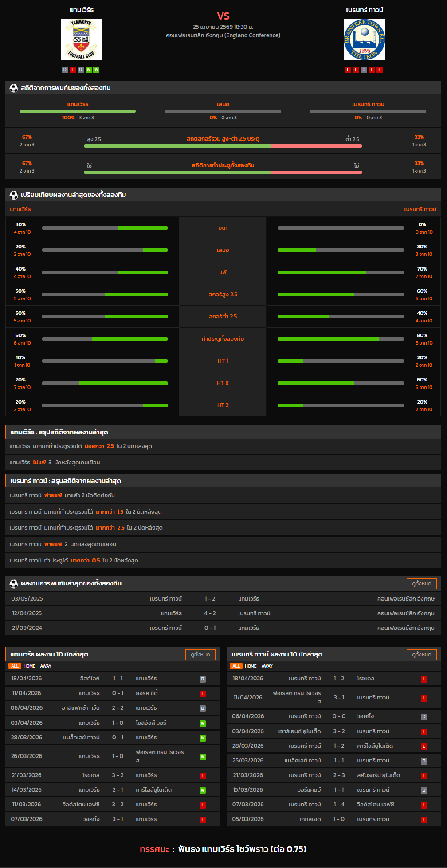Click L badge on 18/04/2026 Braintree match
447x868 pixels.
pyautogui.click(x=423, y=679)
